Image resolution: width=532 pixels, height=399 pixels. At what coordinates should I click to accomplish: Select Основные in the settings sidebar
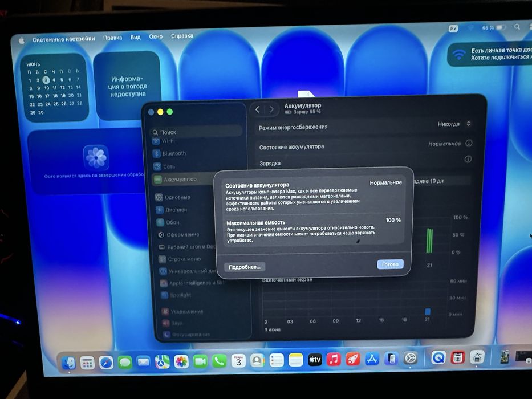click(173, 197)
